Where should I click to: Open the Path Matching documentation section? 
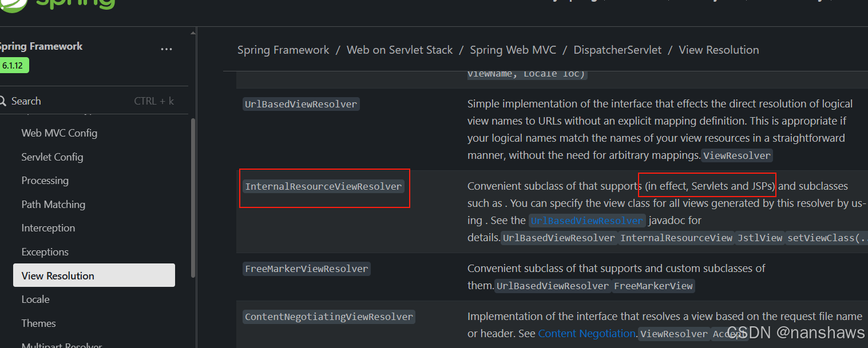coord(53,204)
